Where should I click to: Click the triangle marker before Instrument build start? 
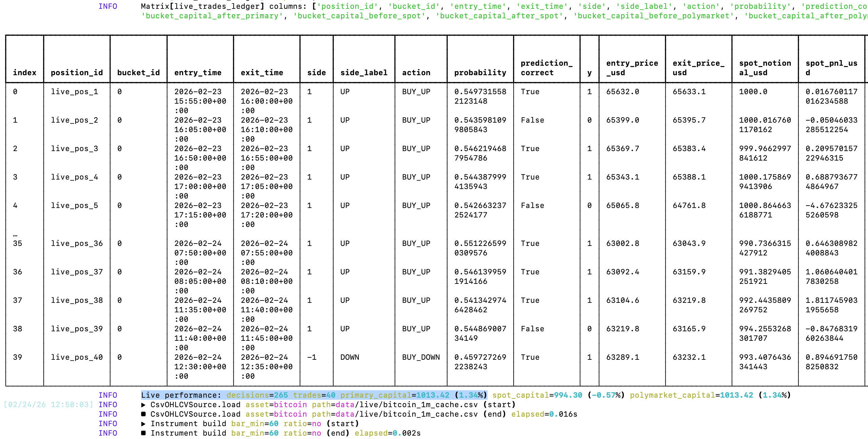(x=143, y=424)
